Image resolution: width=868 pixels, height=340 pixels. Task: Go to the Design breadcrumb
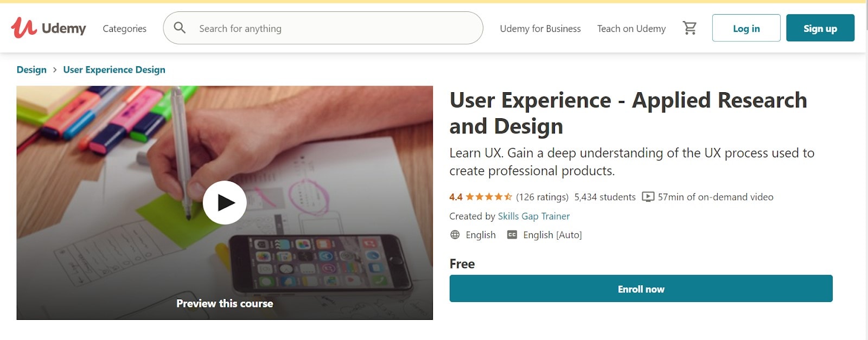pos(31,70)
